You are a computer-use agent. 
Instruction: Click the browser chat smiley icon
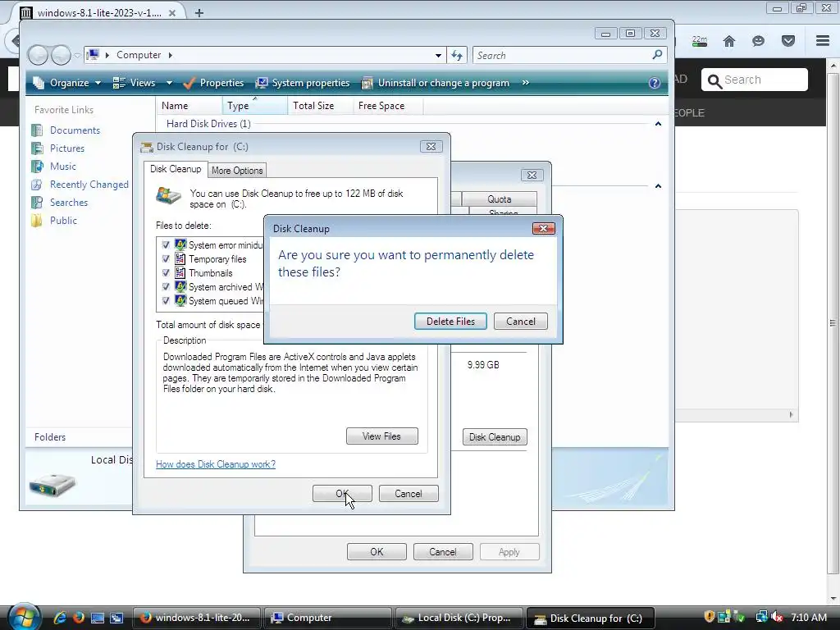click(758, 41)
